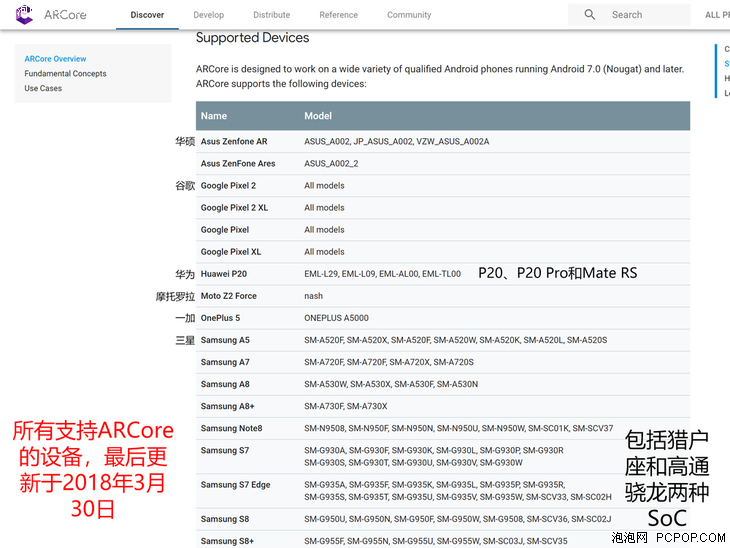Screen dimensions: 730x548
Task: Open the Discover tab
Action: point(147,15)
